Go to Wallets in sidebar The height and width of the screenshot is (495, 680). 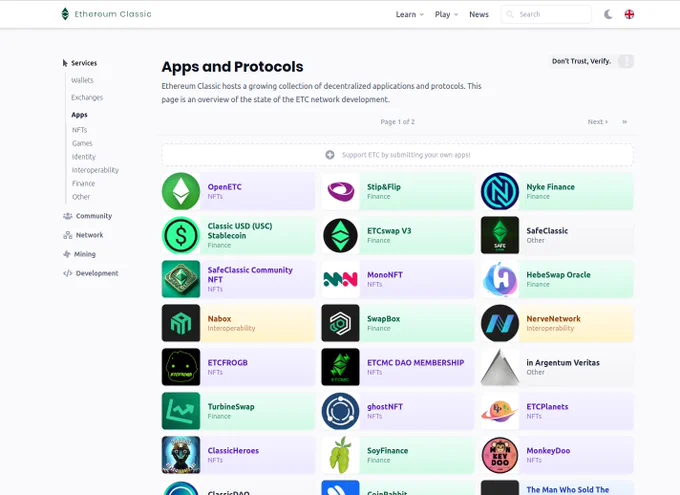(82, 80)
